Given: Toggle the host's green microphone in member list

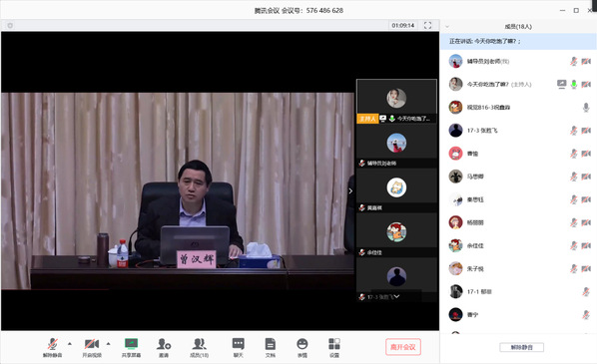Looking at the screenshot, I should tap(574, 84).
